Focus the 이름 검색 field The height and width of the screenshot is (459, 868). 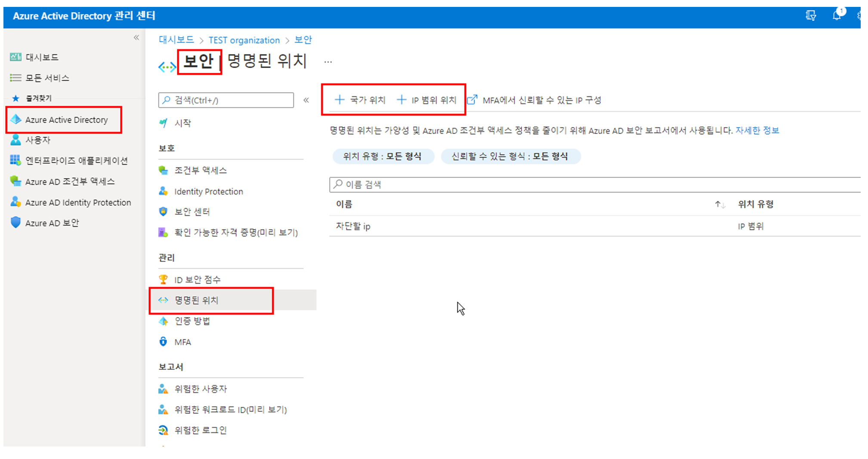pos(595,185)
